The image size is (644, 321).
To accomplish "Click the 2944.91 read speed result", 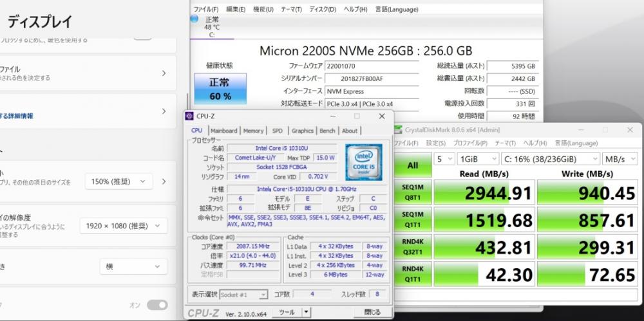I will [x=485, y=192].
